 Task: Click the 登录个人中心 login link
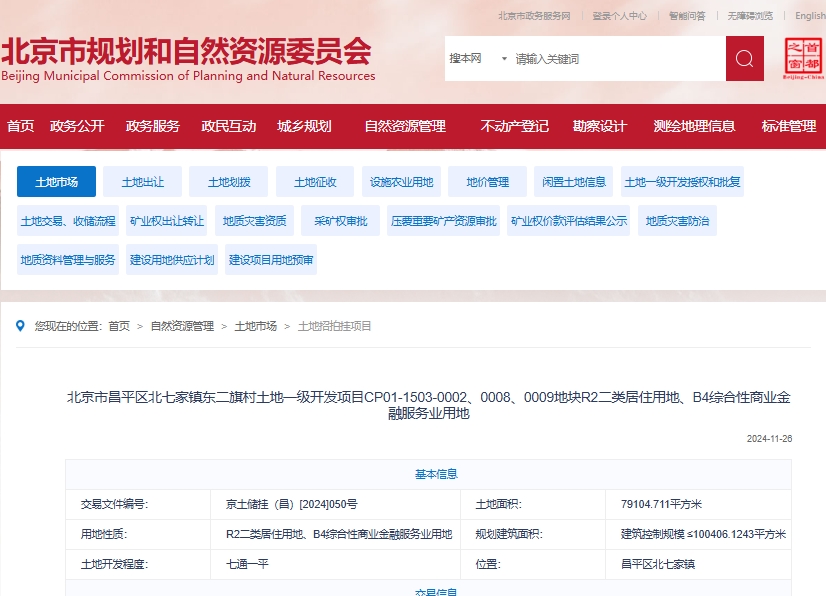click(619, 16)
